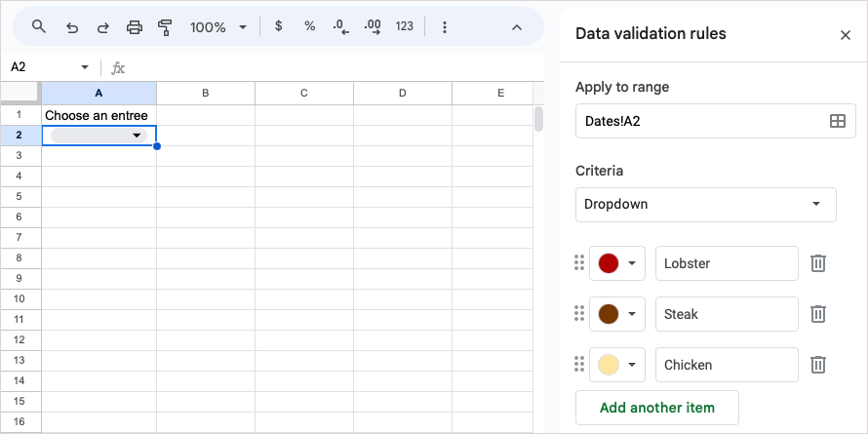Change the red color for Lobster
868x434 pixels.
[x=617, y=263]
